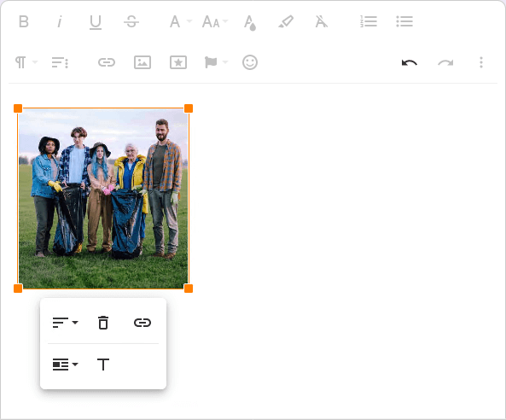This screenshot has width=506, height=420.
Task: Insert an image from the toolbar
Action: pos(142,62)
